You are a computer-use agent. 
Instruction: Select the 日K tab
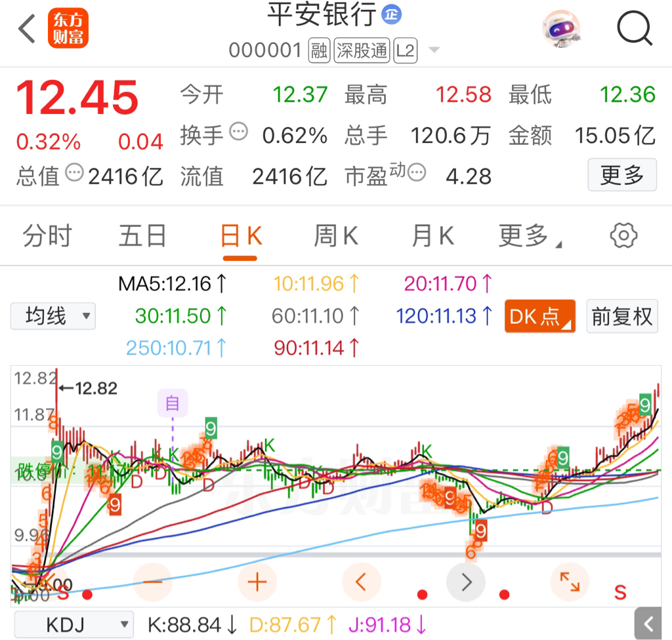coord(241,236)
